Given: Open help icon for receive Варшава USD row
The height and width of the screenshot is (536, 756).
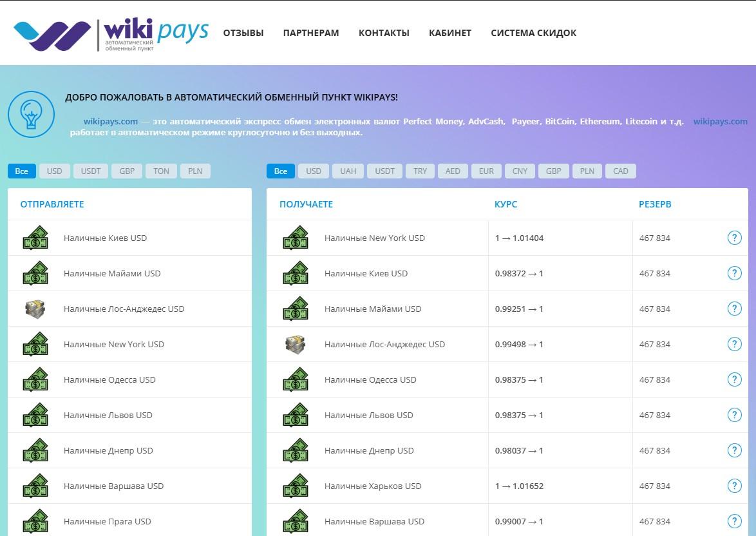Looking at the screenshot, I should [x=734, y=522].
